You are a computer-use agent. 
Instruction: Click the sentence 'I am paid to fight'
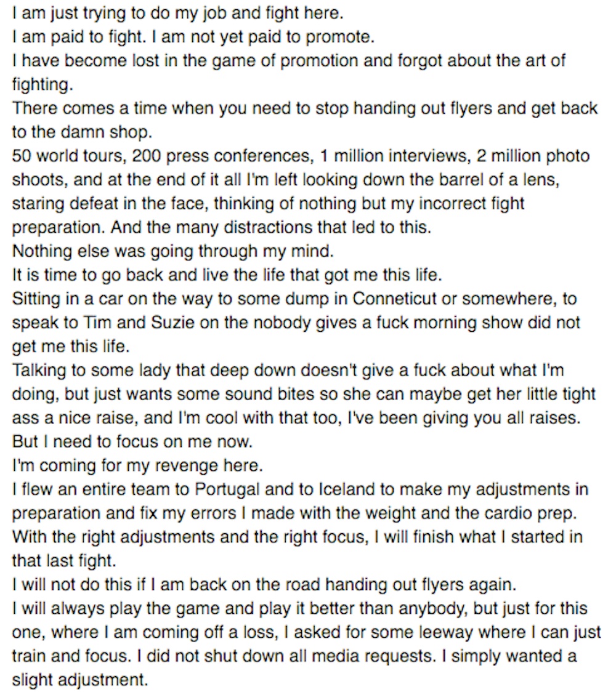pos(79,37)
